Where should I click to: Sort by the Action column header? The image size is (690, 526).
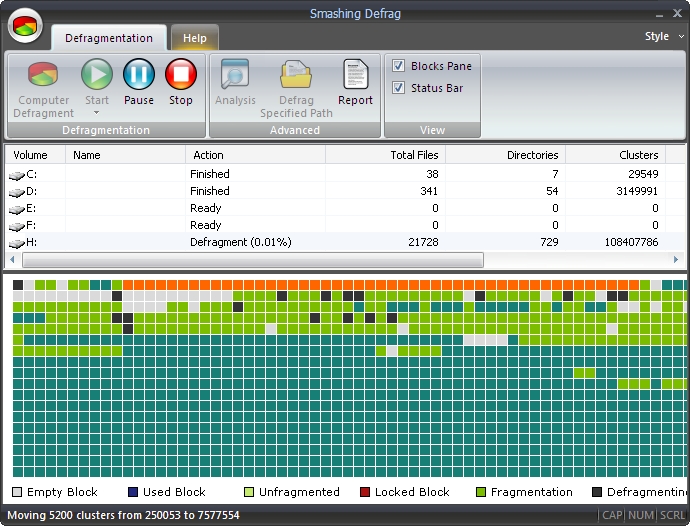(x=255, y=155)
